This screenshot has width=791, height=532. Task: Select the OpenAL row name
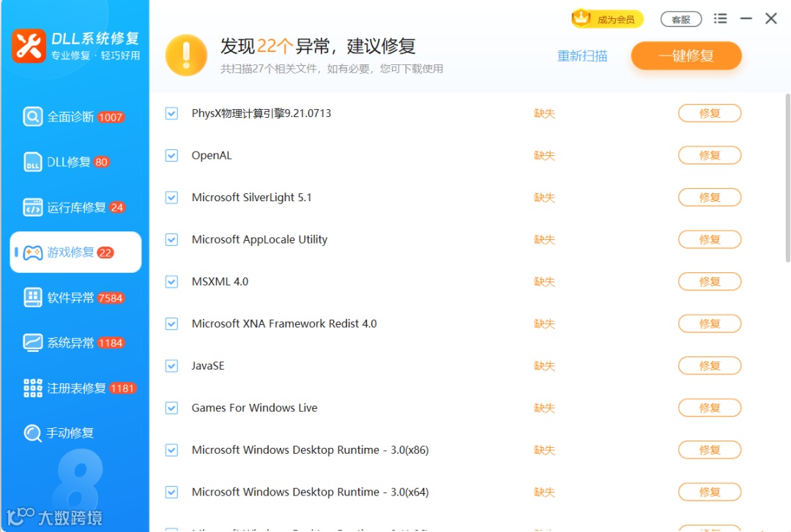pos(212,155)
